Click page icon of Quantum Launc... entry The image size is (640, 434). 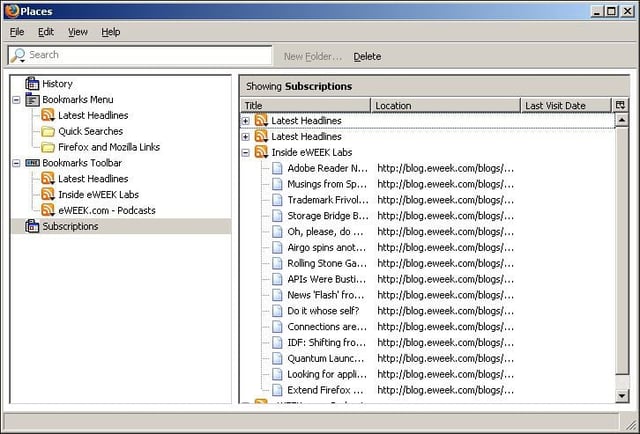click(277, 358)
